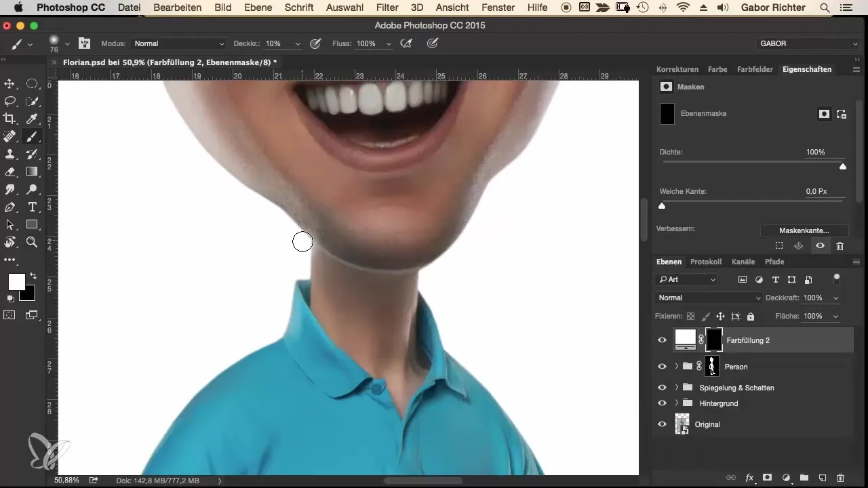Screen dimensions: 868x488
Task: Select the Path Selection tool
Action: coord(10,224)
